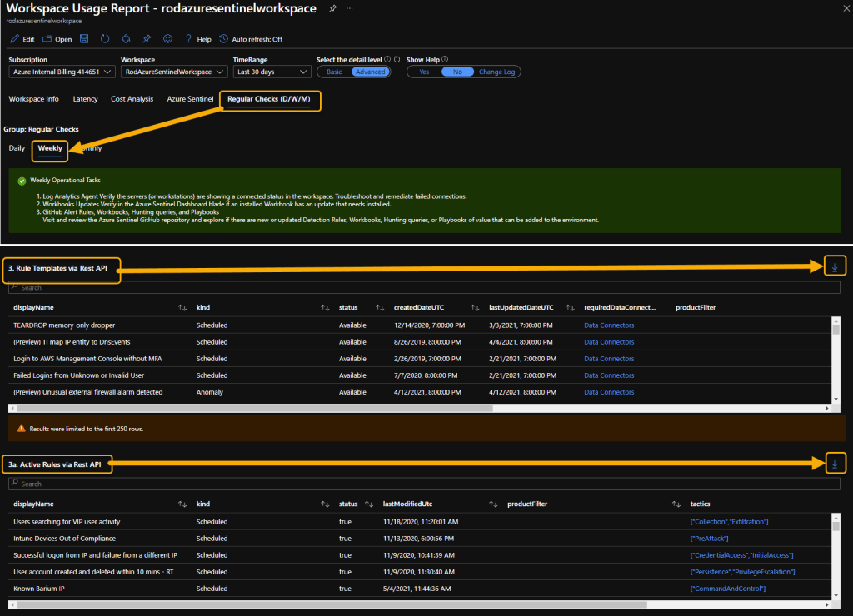
Task: Click the smiley feedback icon
Action: pos(167,38)
